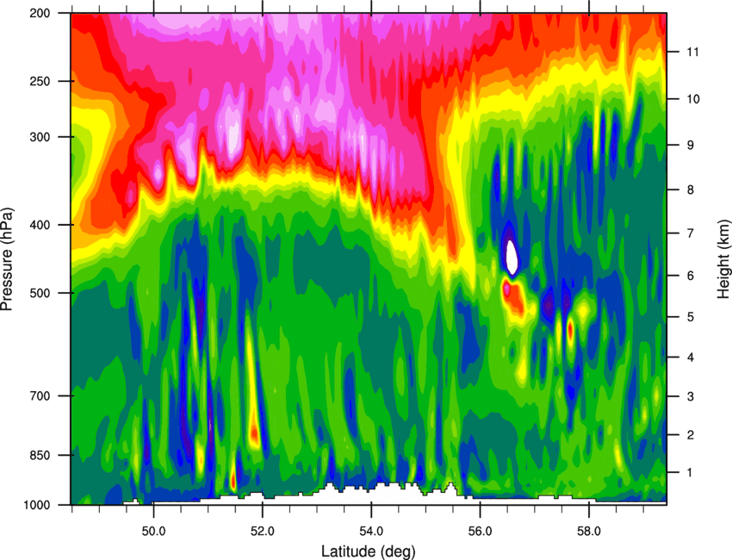
Task: Pick the 6 km height label
Action: click(691, 276)
